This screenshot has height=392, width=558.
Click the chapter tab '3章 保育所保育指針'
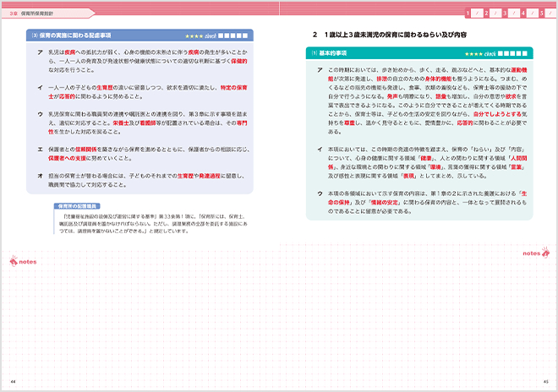48,14
